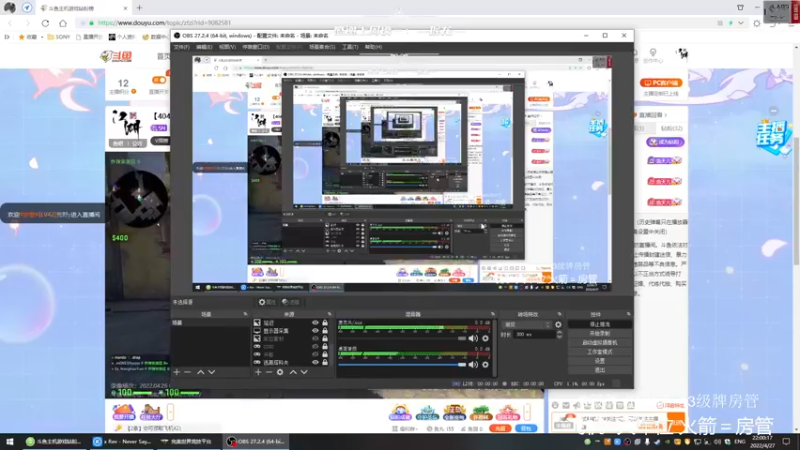Click the 属性 properties button above sources

click(267, 302)
